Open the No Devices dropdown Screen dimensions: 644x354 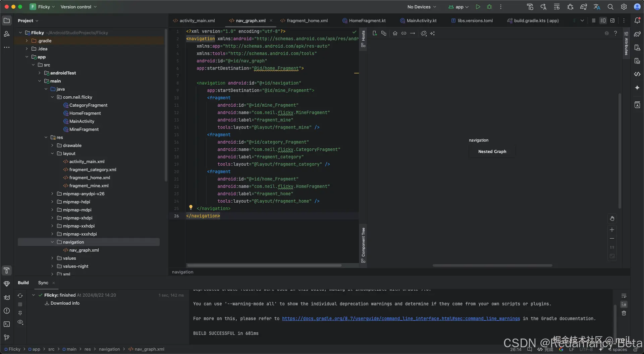422,7
